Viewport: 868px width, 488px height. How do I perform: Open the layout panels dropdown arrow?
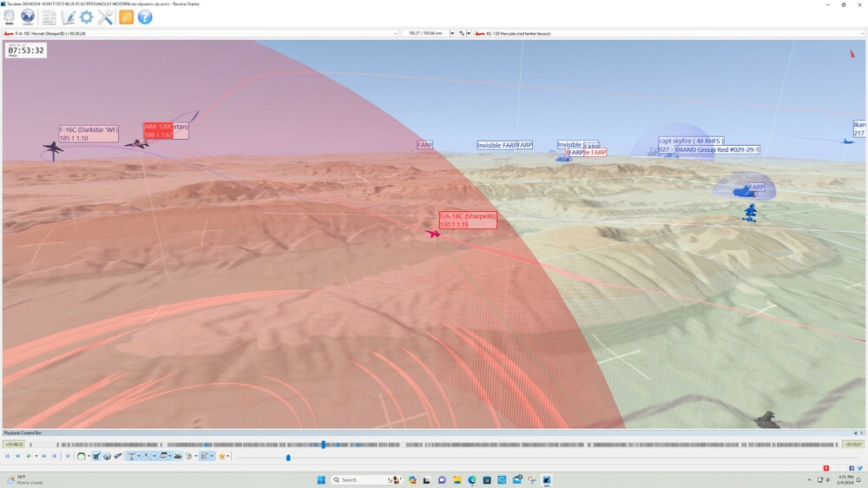(x=212, y=456)
